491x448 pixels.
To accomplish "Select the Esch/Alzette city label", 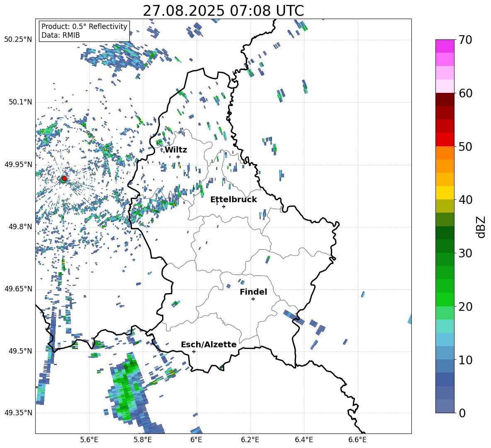I will pos(209,344).
